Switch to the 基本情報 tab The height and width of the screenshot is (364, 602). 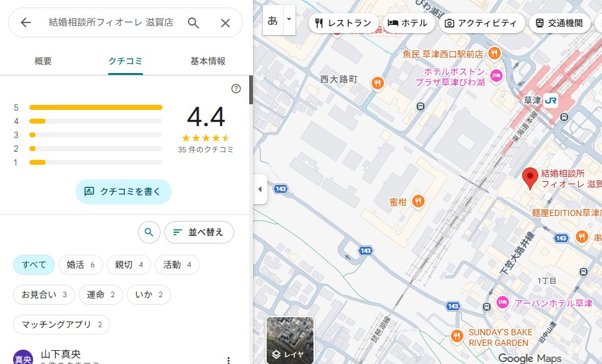coord(208,61)
